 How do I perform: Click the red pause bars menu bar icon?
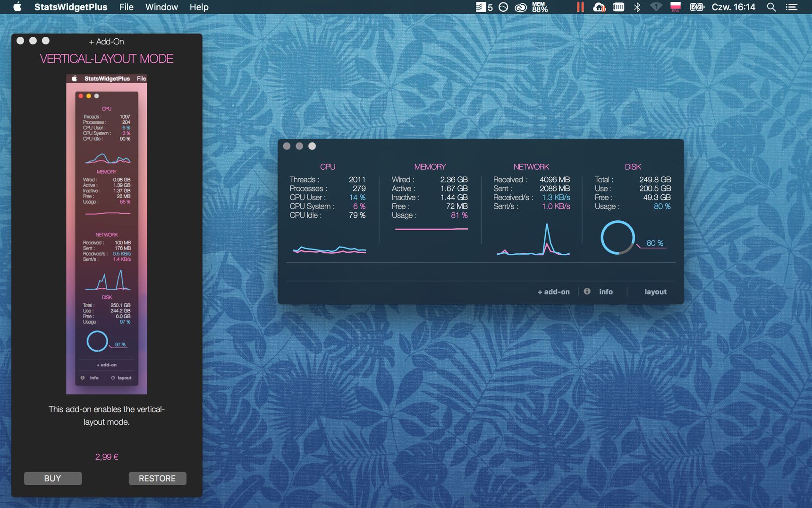pos(580,7)
